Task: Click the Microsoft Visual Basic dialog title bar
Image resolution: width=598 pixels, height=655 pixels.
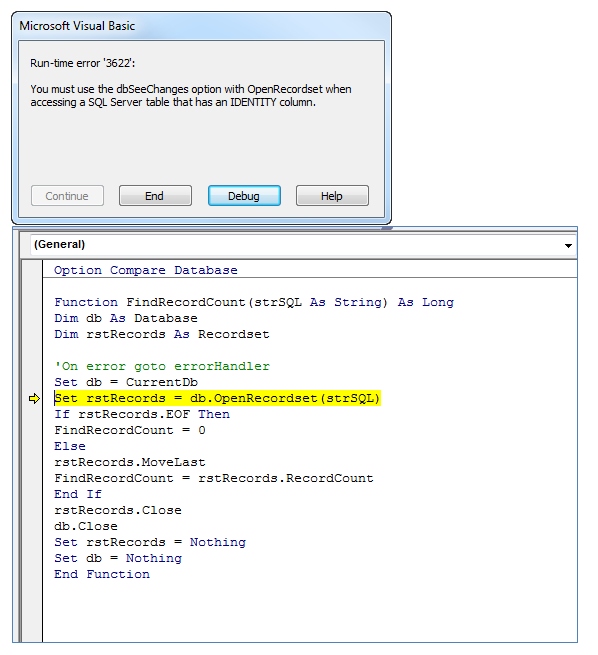Action: click(201, 26)
